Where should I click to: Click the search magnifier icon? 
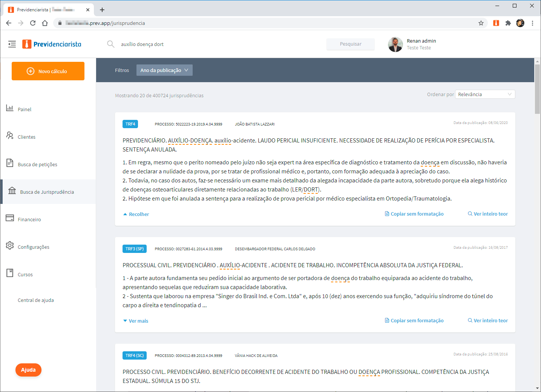pos(110,44)
